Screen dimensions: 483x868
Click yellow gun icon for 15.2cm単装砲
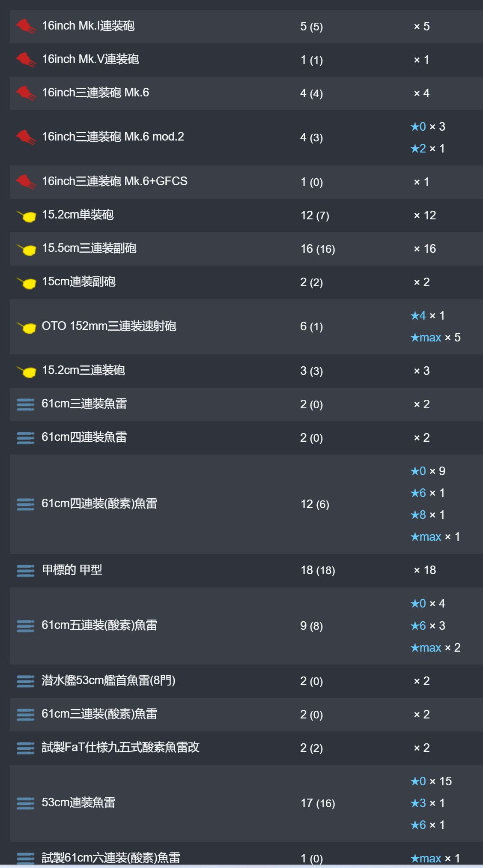[x=26, y=216]
